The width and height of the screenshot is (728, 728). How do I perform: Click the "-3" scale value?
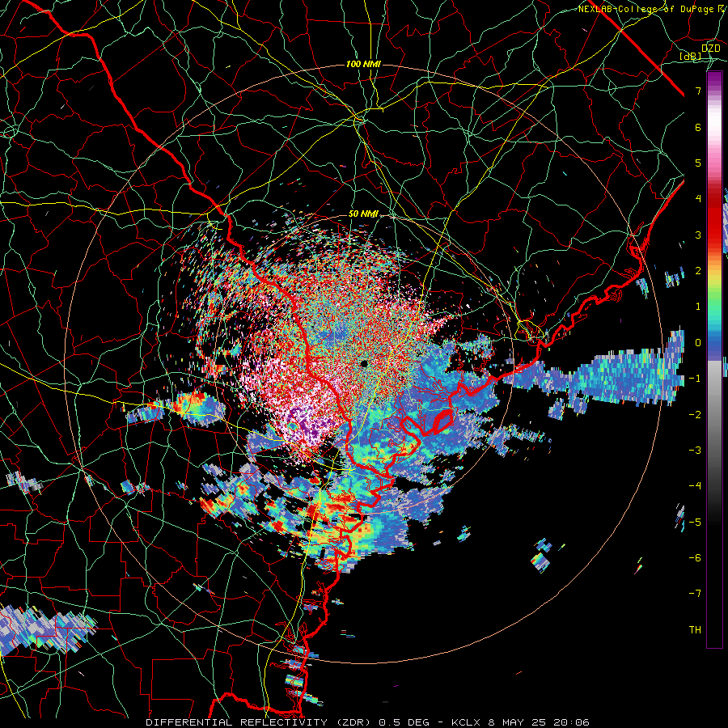coord(695,450)
